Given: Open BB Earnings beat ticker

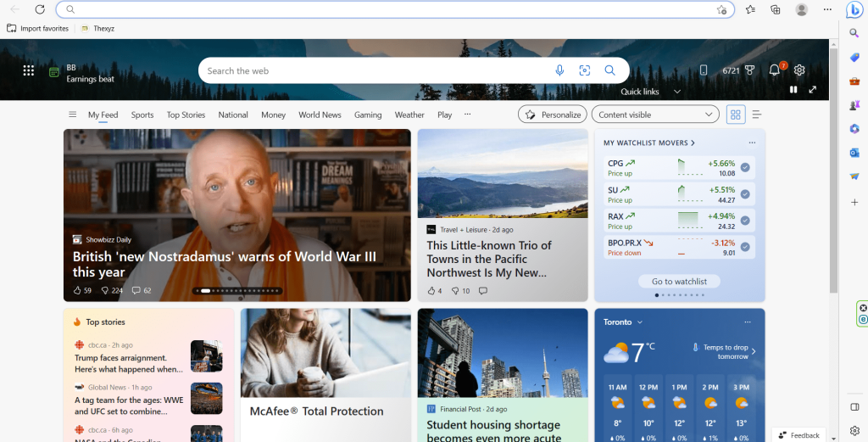Looking at the screenshot, I should (82, 73).
